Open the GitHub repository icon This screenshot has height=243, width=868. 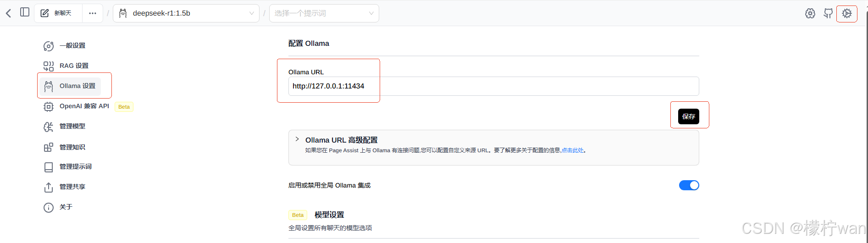[x=828, y=14]
